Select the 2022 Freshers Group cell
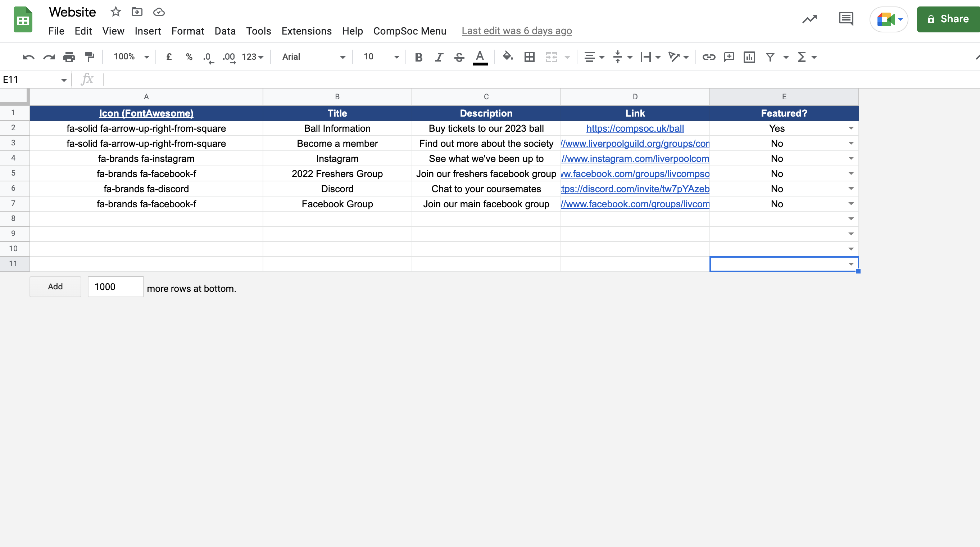The width and height of the screenshot is (980, 547). tap(337, 173)
